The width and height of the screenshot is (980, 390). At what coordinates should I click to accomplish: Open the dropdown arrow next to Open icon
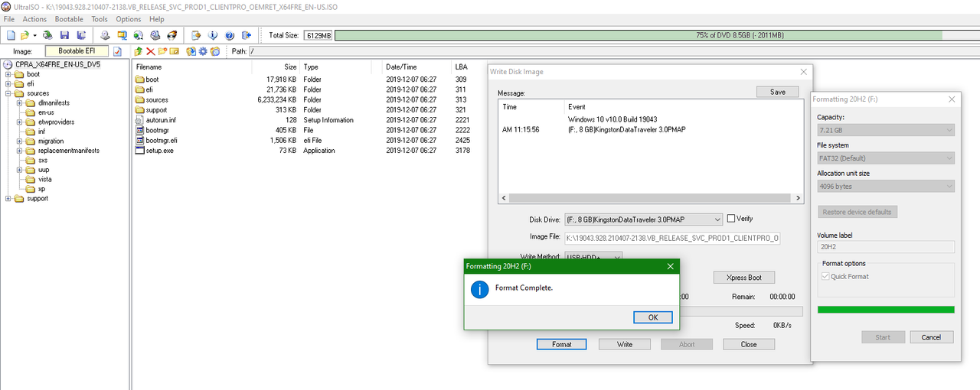point(34,35)
